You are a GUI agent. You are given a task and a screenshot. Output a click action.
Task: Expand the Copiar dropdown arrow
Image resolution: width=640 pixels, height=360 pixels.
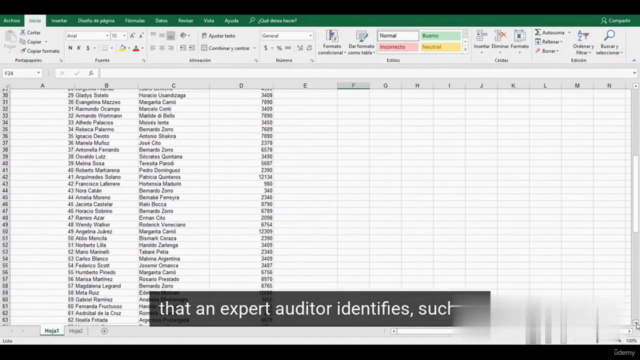(x=46, y=42)
